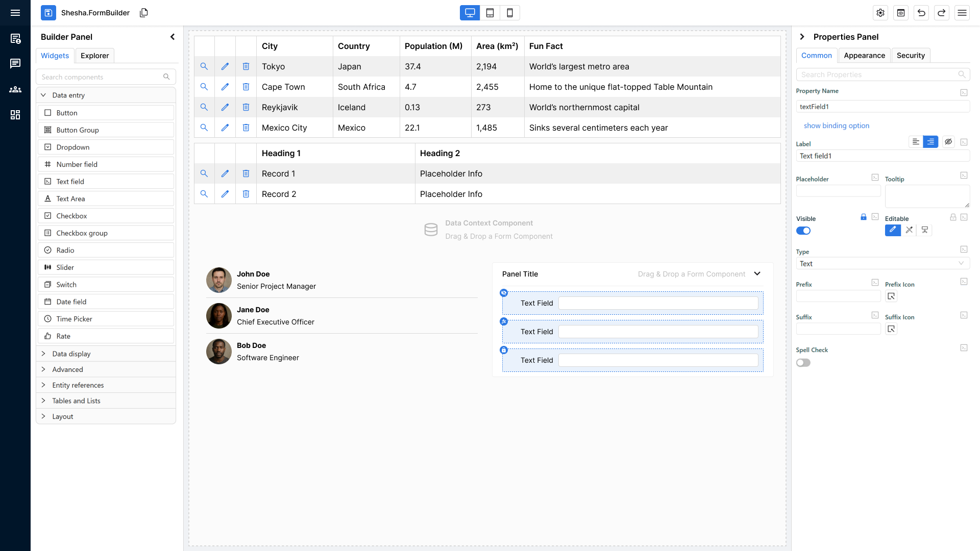Switch to mobile preview mode
The image size is (980, 551).
[509, 13]
